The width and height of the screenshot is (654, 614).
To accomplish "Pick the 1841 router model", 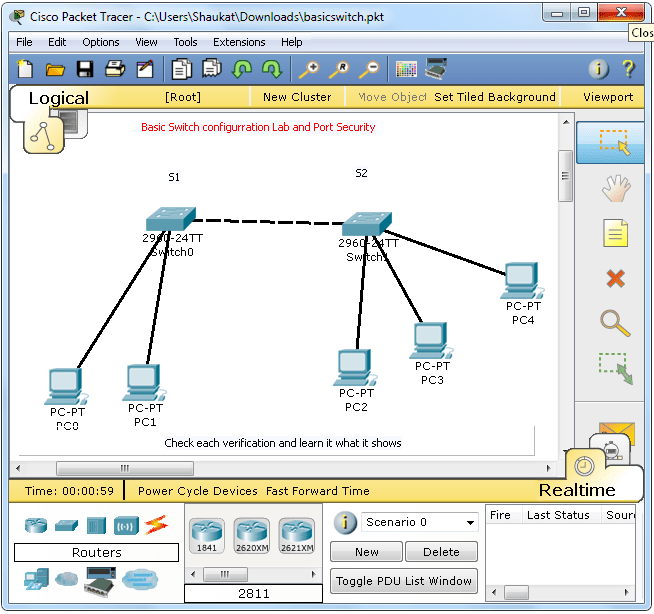I will [207, 536].
